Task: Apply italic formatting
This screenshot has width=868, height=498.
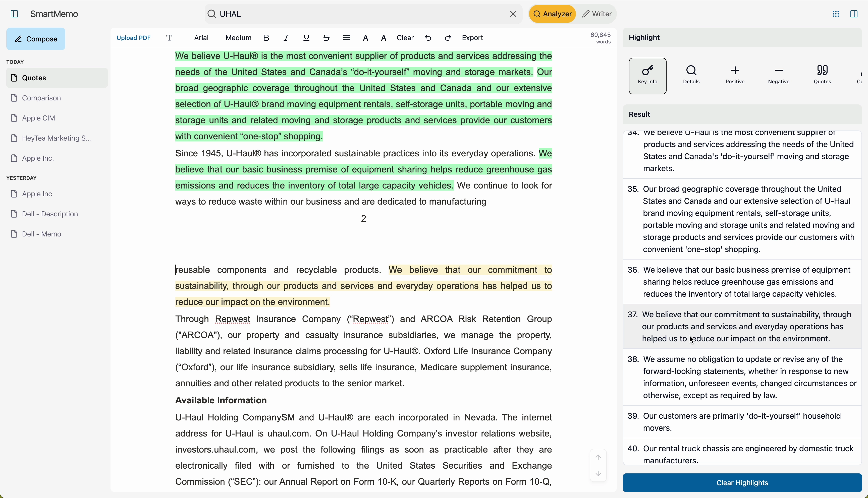Action: click(x=286, y=38)
